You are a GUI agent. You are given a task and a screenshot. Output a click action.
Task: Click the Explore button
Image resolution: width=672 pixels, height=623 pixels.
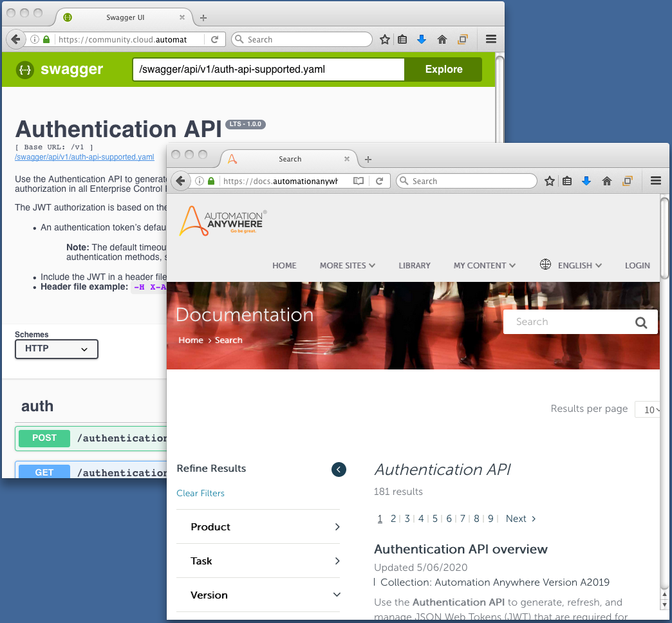point(443,70)
